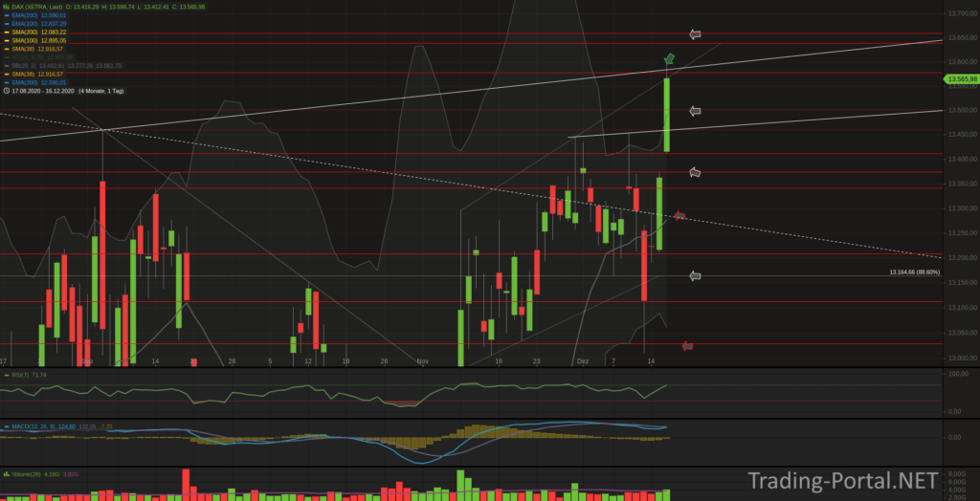Click the Sep label on the time axis
Image resolution: width=980 pixels, height=501 pixels.
[x=87, y=361]
